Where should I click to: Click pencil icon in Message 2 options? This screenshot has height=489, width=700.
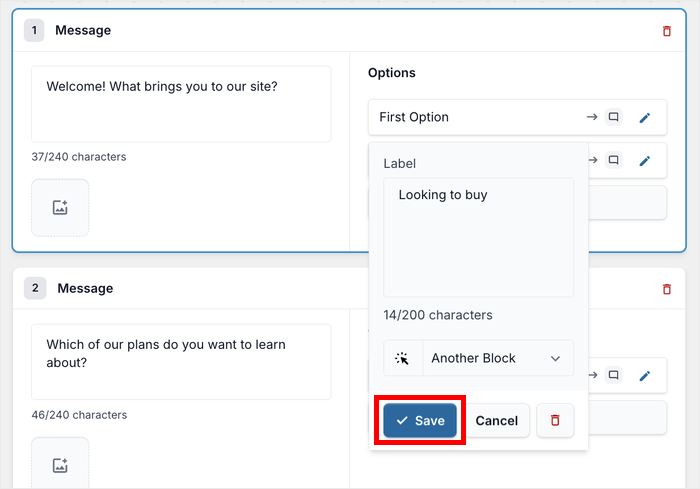(x=645, y=376)
